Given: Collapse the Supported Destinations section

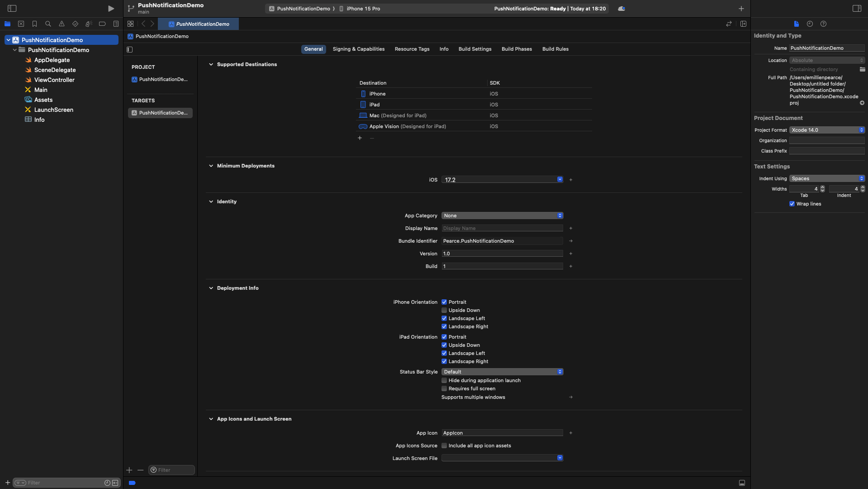Looking at the screenshot, I should coord(211,64).
